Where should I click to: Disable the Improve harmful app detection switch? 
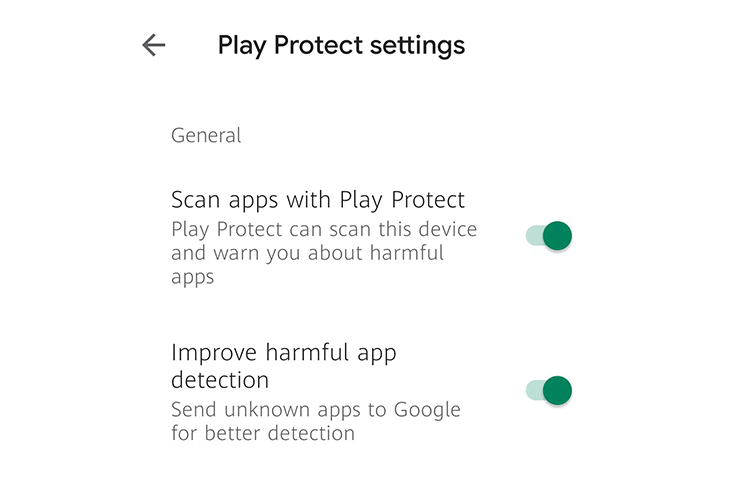(549, 390)
